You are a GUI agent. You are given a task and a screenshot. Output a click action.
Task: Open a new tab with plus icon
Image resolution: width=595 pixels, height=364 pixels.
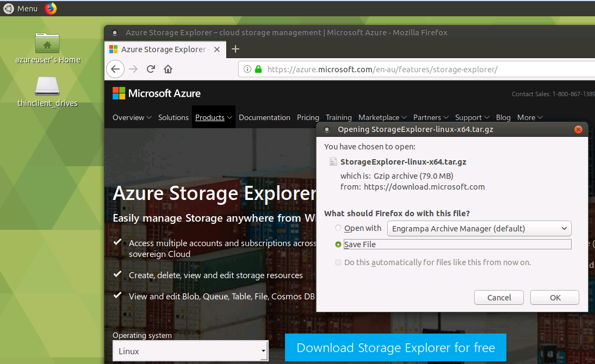click(x=235, y=49)
